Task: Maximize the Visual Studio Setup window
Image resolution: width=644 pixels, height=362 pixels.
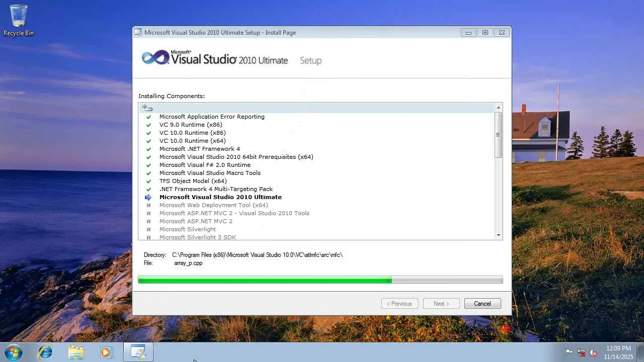Action: click(x=485, y=33)
